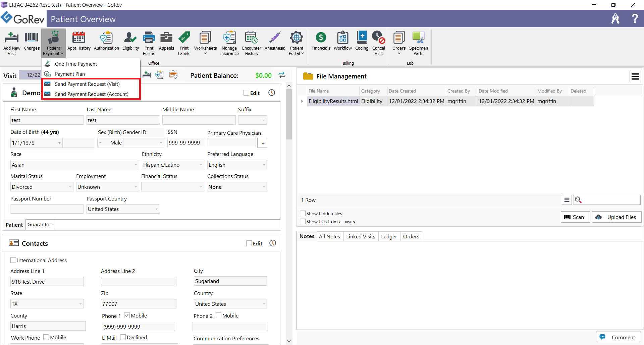Open the Patient Portal dropdown
Screen dimensions: 644x345
point(297,43)
